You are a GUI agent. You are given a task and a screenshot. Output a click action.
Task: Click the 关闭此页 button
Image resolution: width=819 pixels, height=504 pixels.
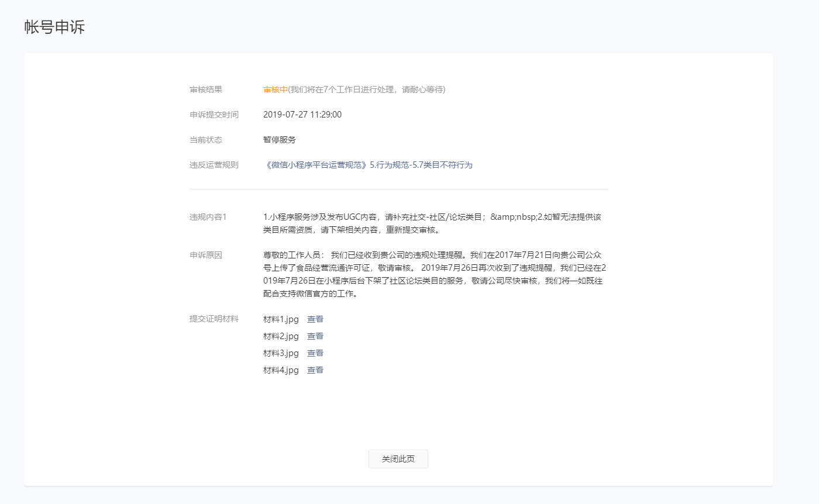pyautogui.click(x=398, y=459)
